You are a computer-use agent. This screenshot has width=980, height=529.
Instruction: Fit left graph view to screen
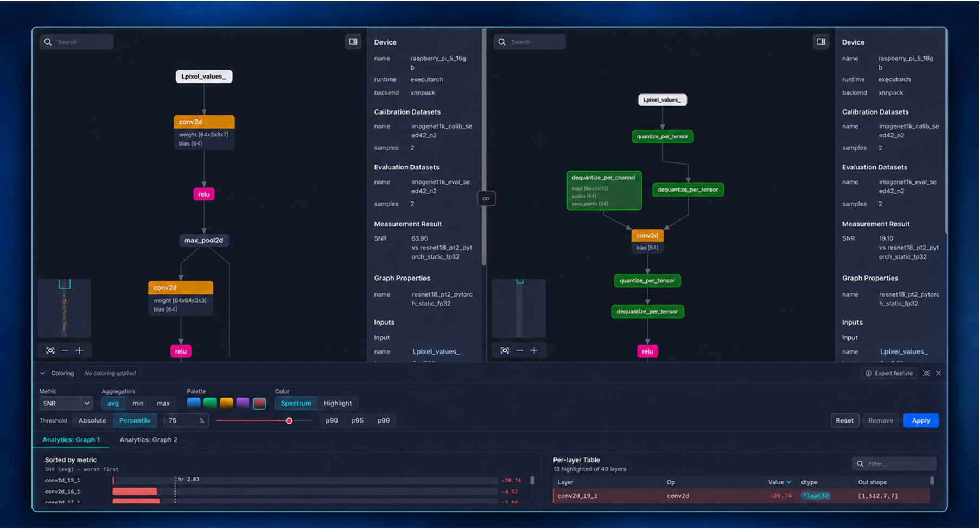(50, 351)
